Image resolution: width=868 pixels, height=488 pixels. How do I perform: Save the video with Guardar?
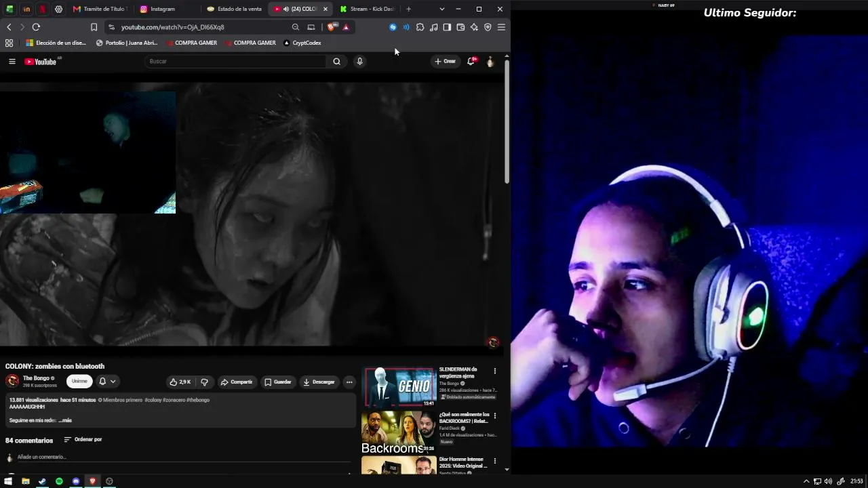(x=278, y=382)
